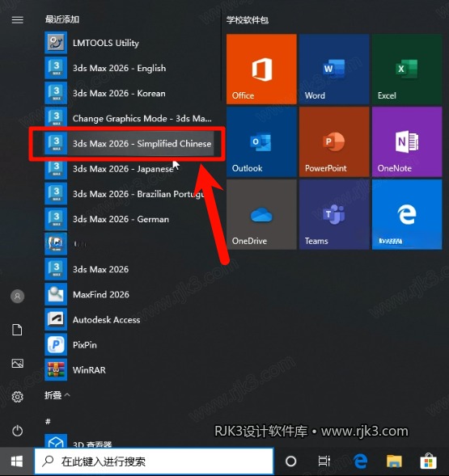The width and height of the screenshot is (449, 476).
Task: Launch 3ds Max 2026 - Simplified Chinese icon
Action: [56, 144]
